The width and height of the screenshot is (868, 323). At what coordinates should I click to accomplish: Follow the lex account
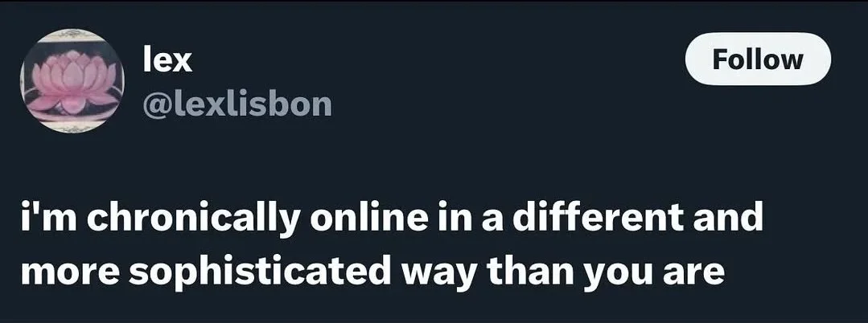tap(758, 59)
